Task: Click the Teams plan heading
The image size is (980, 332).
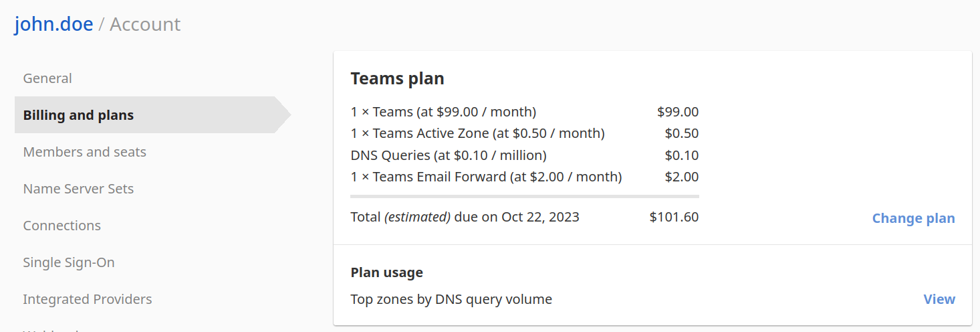Action: click(x=397, y=78)
